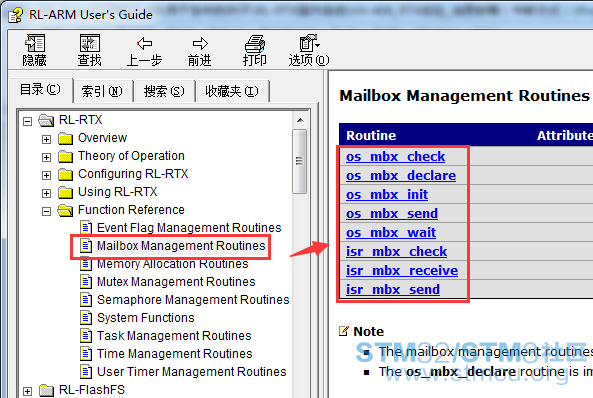Select Semaphore Management Routines in tree
This screenshot has width=593, height=398.
coord(193,300)
